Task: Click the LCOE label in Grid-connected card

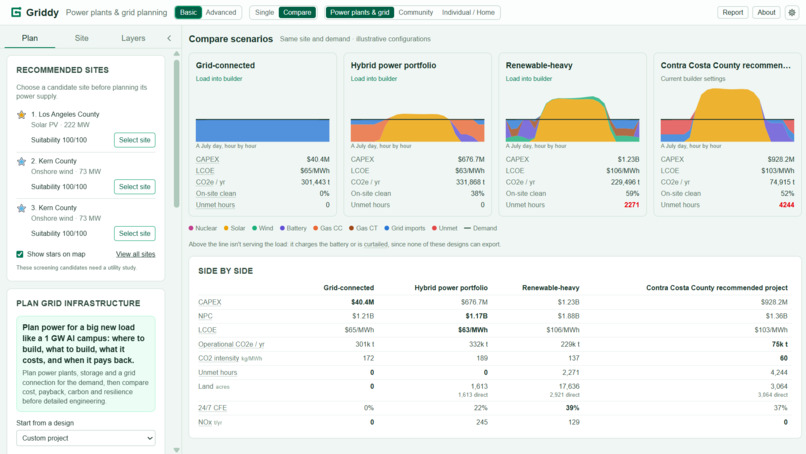Action: click(x=205, y=171)
